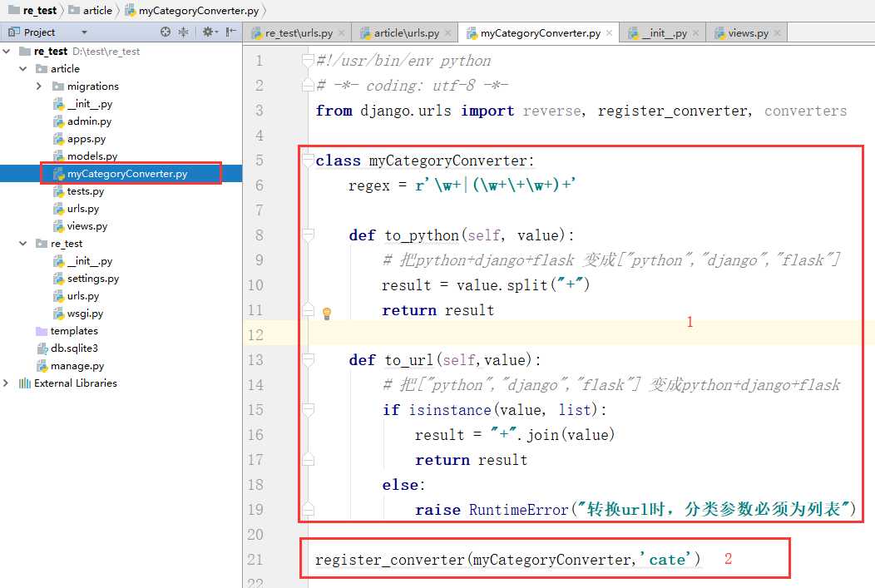Select apps.py in project tree
Screen dimensions: 875x588
tap(80, 138)
